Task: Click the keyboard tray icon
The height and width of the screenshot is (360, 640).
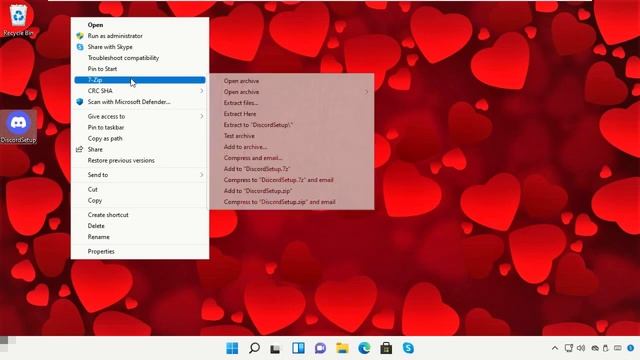Action: (x=618, y=348)
